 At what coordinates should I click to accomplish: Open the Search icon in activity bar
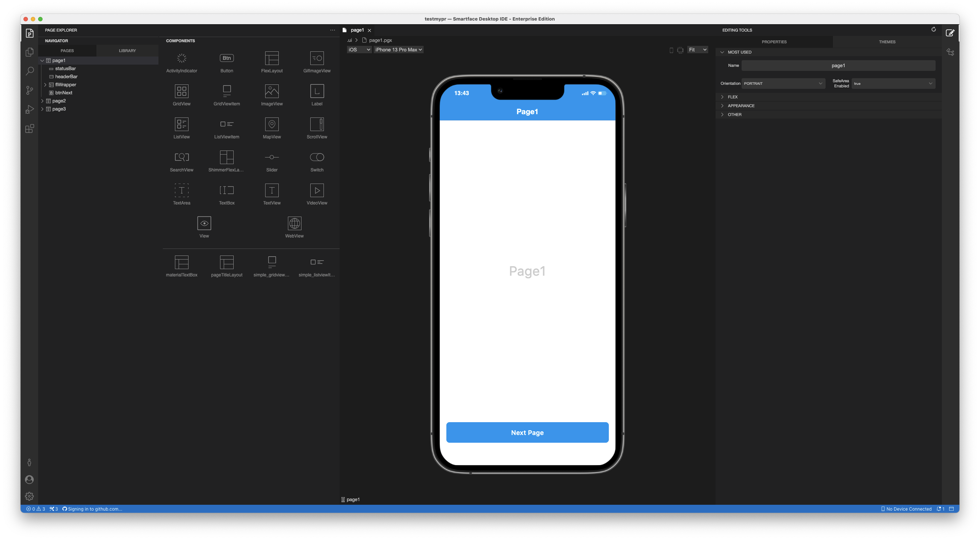pos(29,71)
